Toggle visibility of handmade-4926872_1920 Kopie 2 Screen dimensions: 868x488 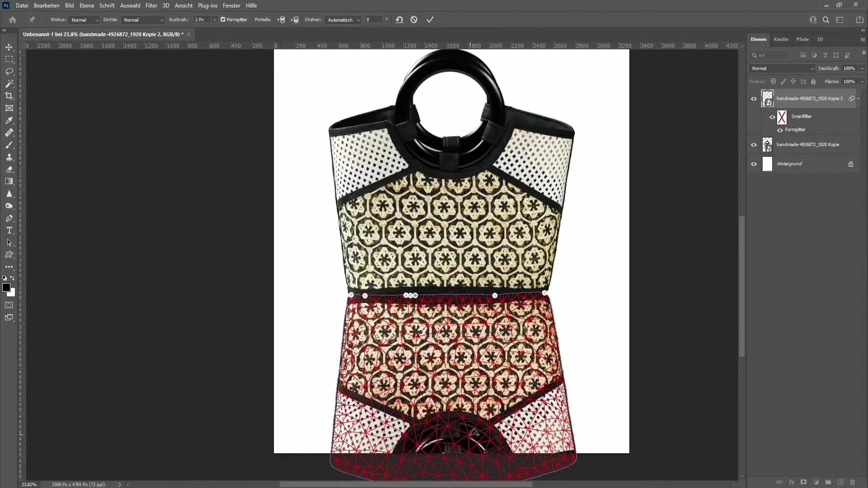pos(754,99)
